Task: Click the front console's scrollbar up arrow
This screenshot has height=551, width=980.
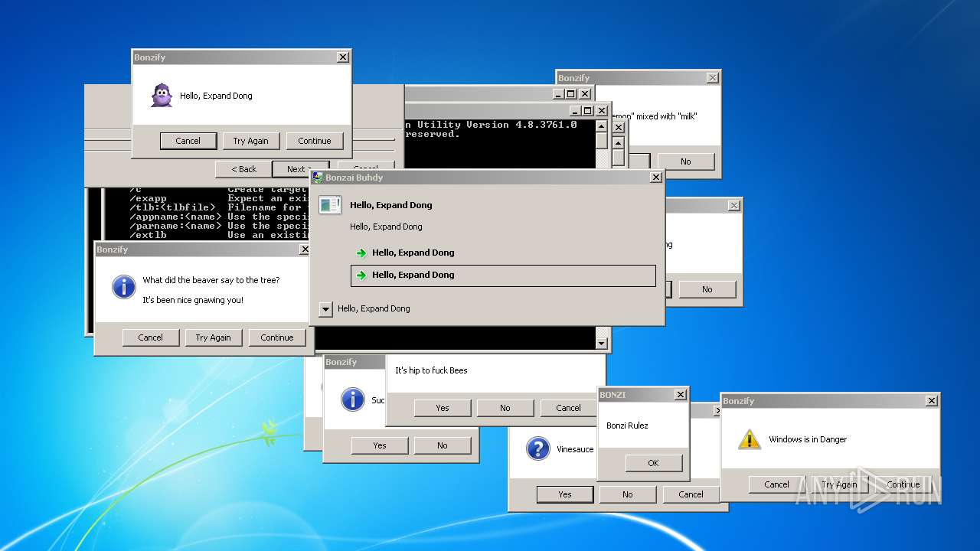Action: (x=602, y=126)
